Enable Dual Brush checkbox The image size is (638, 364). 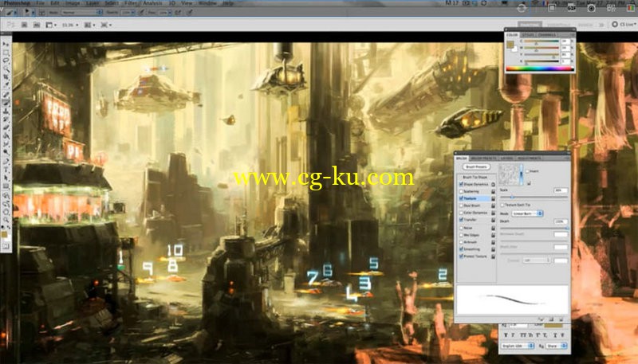click(462, 205)
